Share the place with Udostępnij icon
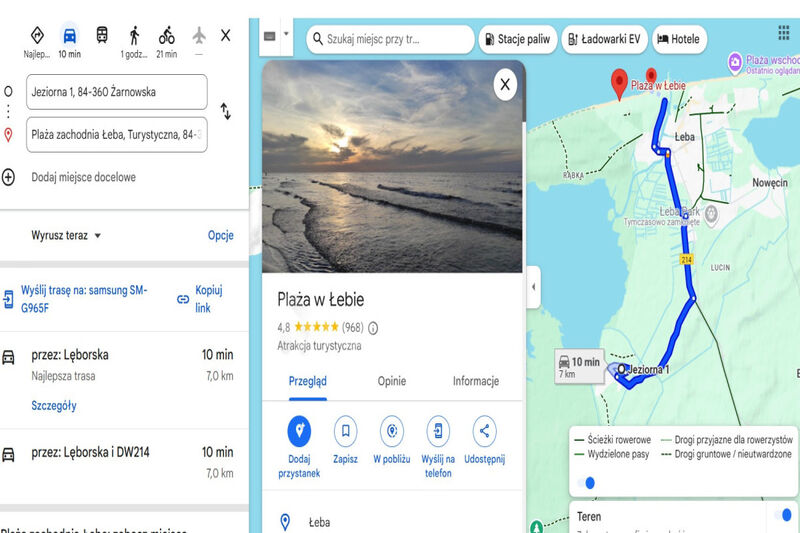800x533 pixels. pos(485,431)
